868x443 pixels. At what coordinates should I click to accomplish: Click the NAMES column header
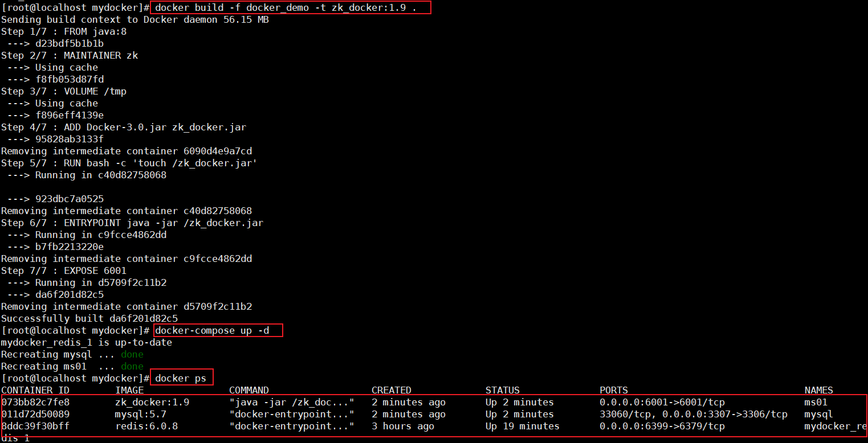click(x=819, y=391)
